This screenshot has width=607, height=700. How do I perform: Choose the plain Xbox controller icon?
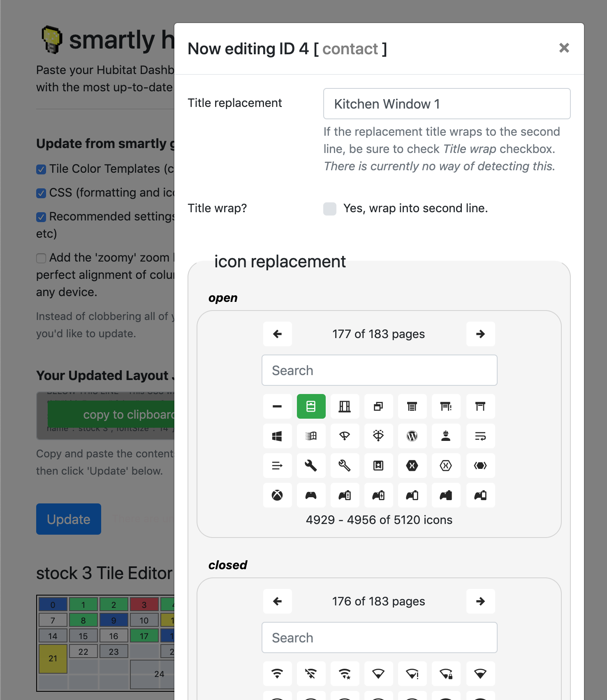(x=311, y=495)
